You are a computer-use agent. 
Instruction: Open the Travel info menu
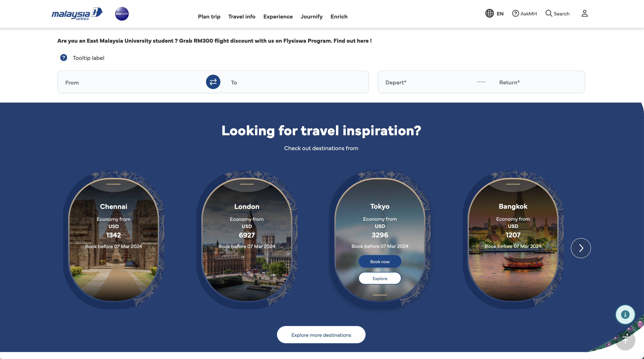[x=242, y=16]
